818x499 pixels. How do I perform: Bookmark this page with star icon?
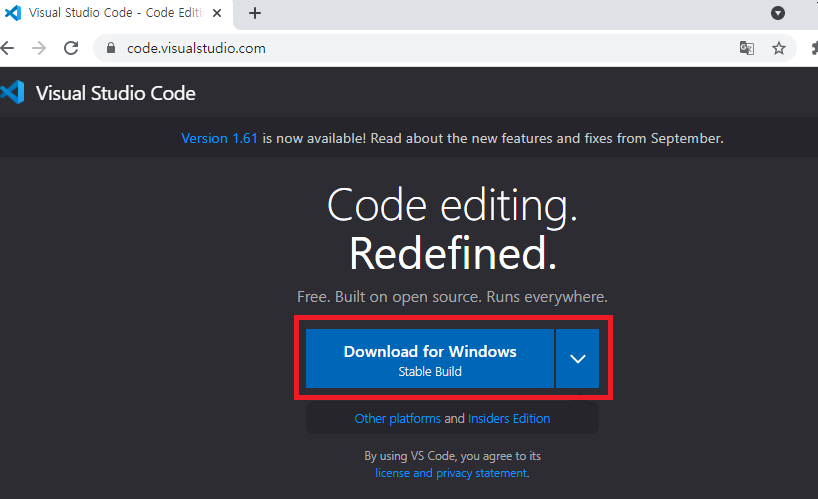(779, 48)
